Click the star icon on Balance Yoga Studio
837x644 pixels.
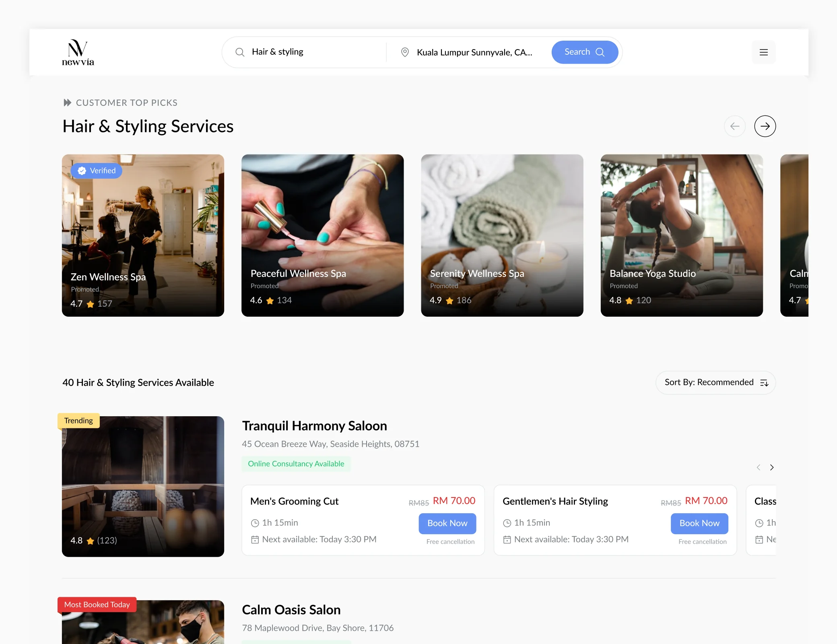[629, 301]
